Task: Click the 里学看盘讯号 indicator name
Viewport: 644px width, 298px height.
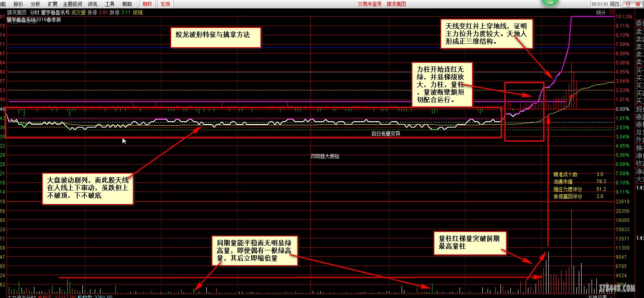Action: tap(55, 12)
